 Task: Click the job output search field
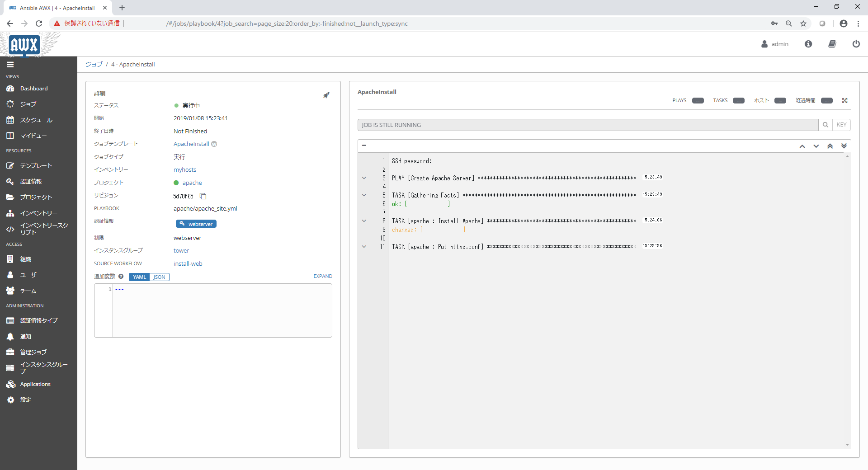(588, 125)
